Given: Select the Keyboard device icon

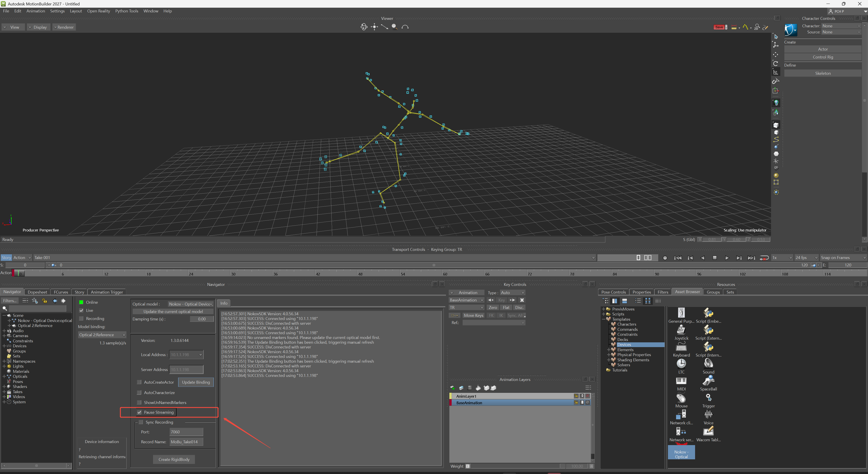Looking at the screenshot, I should coord(681,347).
